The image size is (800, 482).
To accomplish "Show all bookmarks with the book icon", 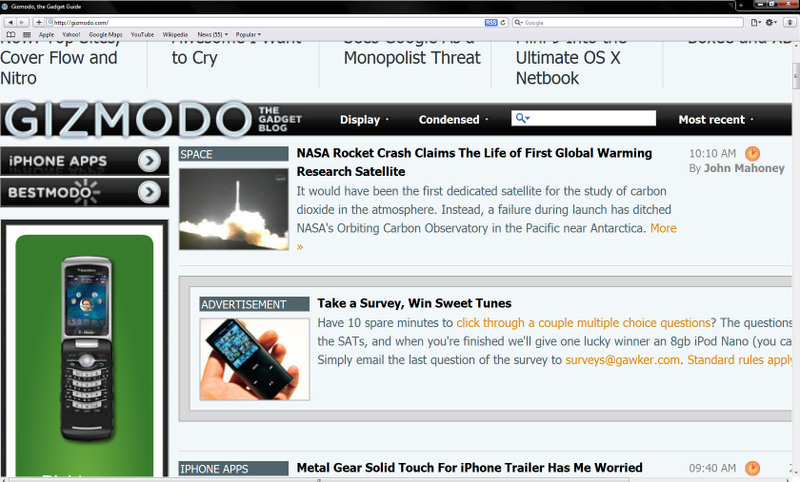I will tap(11, 35).
